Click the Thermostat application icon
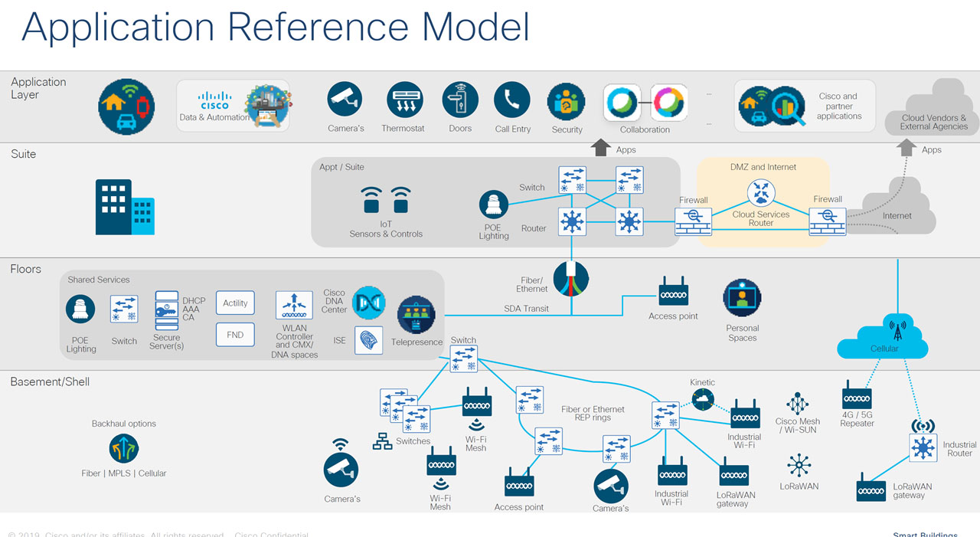The image size is (980, 537). tap(403, 100)
